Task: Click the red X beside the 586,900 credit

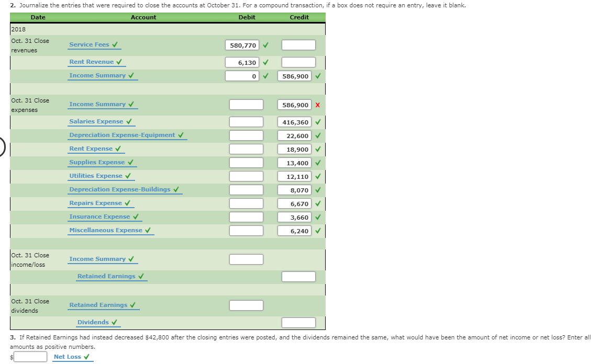Action: point(319,104)
